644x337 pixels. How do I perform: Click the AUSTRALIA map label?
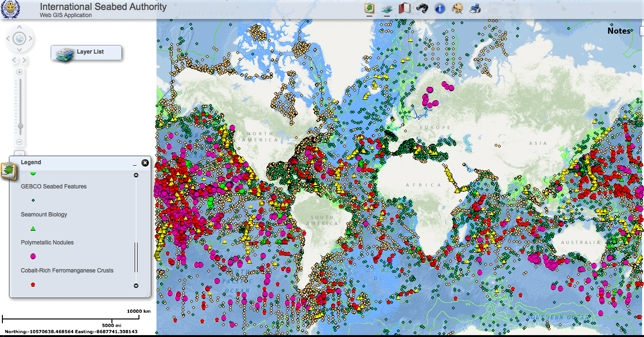coord(580,242)
